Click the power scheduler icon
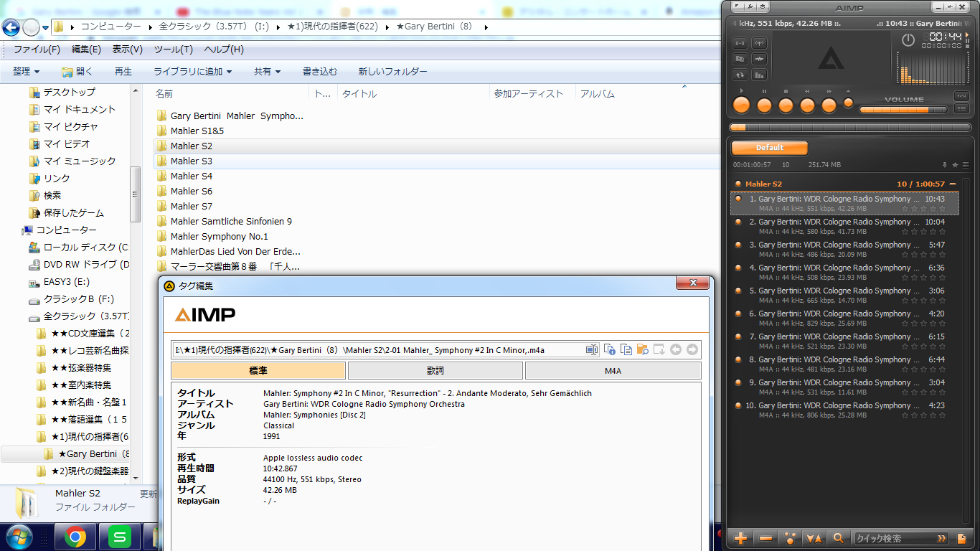980x551 pixels. (908, 40)
